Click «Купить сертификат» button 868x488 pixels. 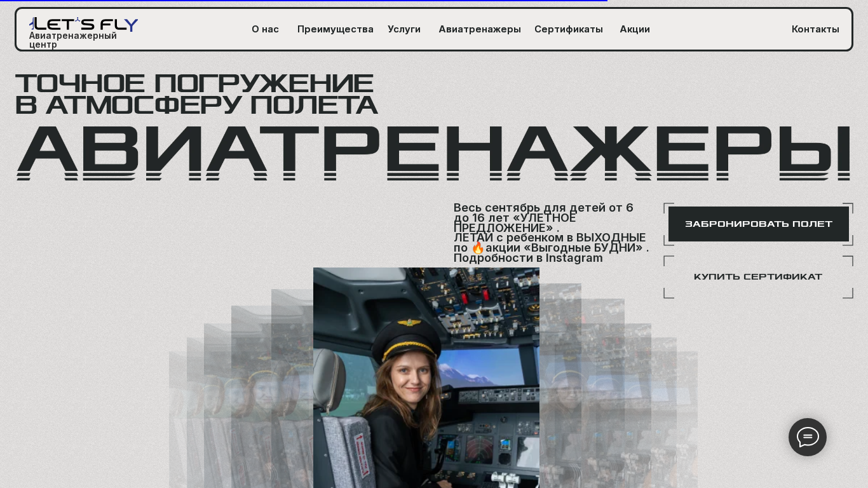tap(758, 277)
